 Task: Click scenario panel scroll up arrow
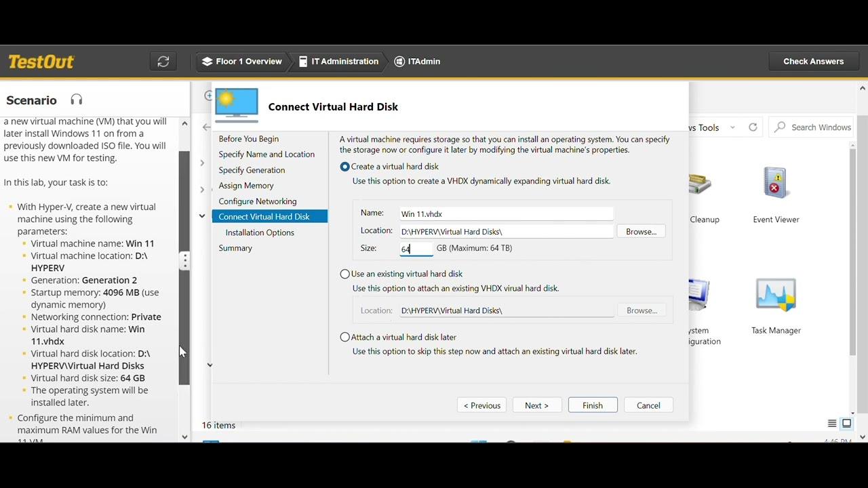pyautogui.click(x=184, y=123)
